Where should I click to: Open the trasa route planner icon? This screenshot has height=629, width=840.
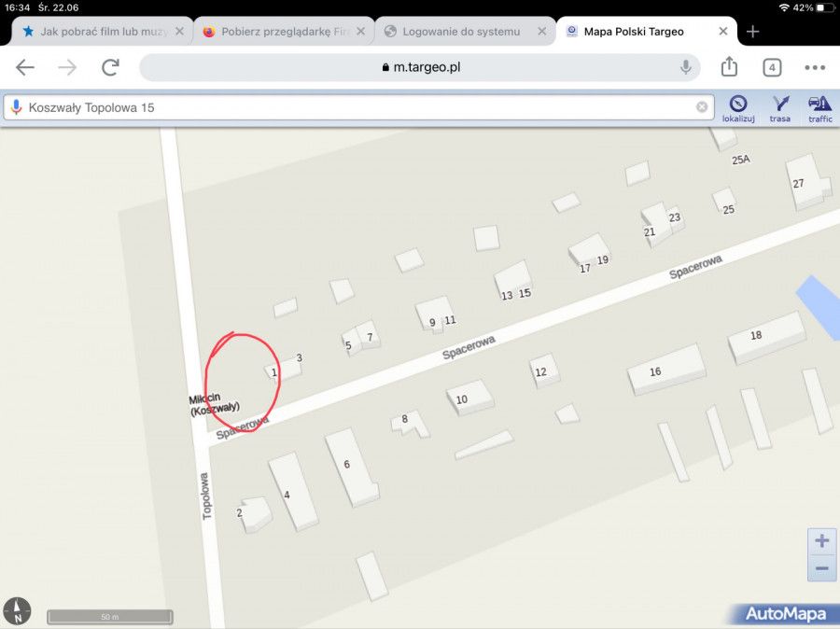779,105
